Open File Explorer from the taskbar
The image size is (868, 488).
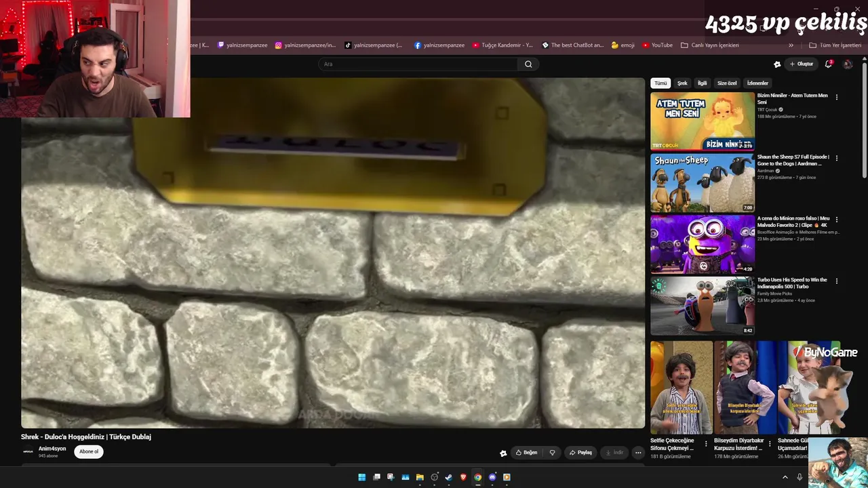[x=420, y=477]
